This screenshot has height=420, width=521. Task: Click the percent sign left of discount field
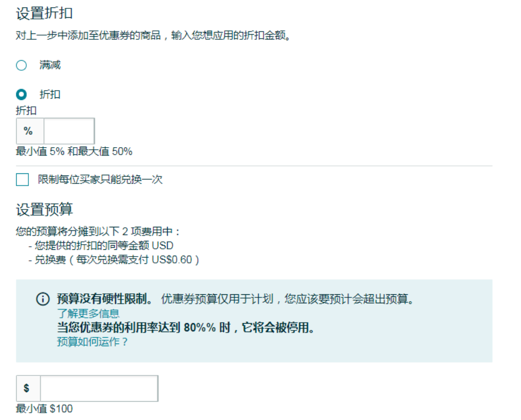click(x=29, y=131)
